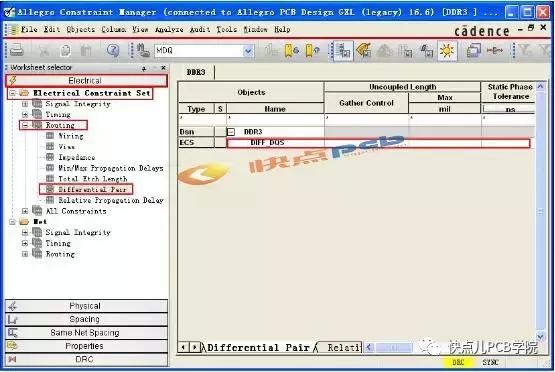Expand the Signal Integrity node under Net
555x372 pixels.
tap(25, 233)
